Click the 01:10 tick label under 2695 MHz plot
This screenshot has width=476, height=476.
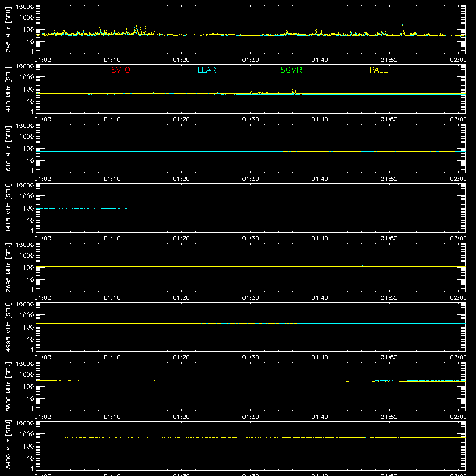pyautogui.click(x=112, y=298)
